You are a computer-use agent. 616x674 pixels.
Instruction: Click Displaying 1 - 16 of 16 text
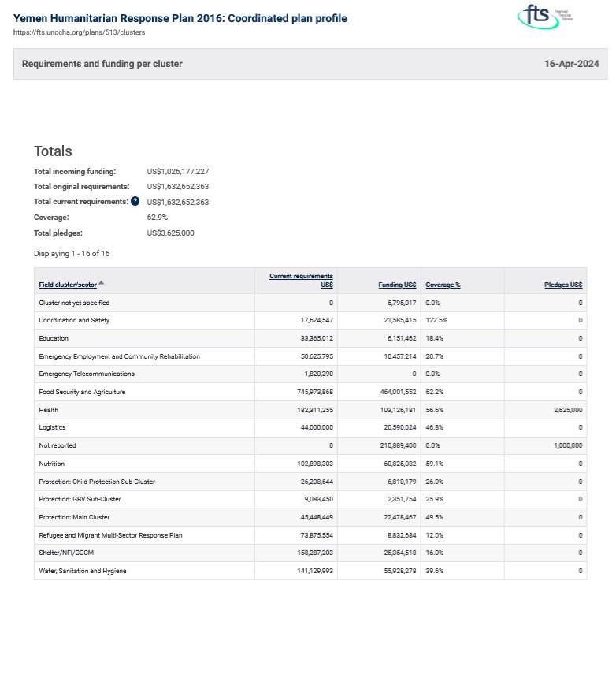(72, 254)
